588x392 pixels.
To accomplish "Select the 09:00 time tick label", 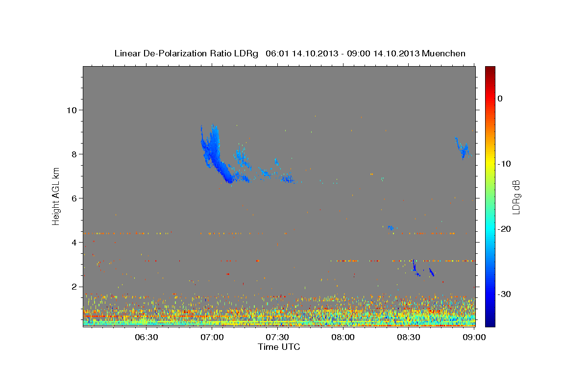I will [474, 337].
